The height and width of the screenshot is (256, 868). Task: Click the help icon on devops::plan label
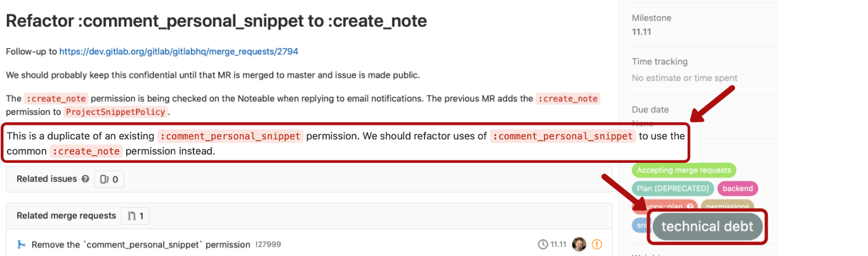click(690, 206)
